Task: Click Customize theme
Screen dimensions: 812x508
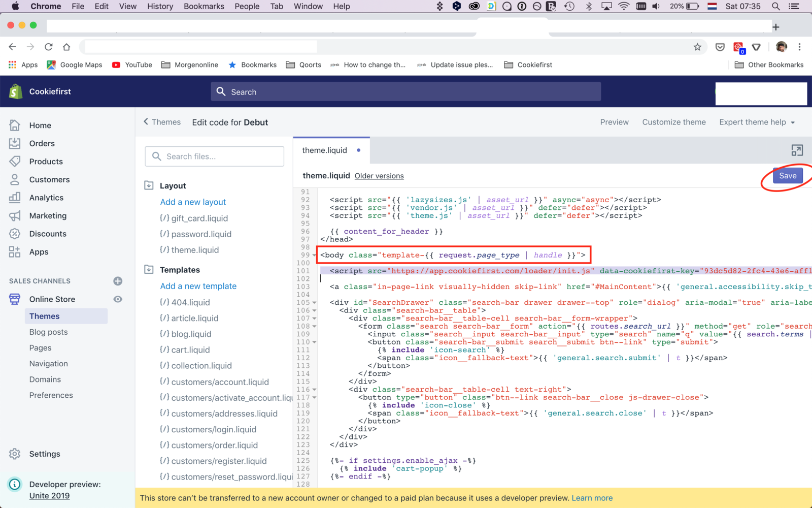Action: click(x=674, y=122)
